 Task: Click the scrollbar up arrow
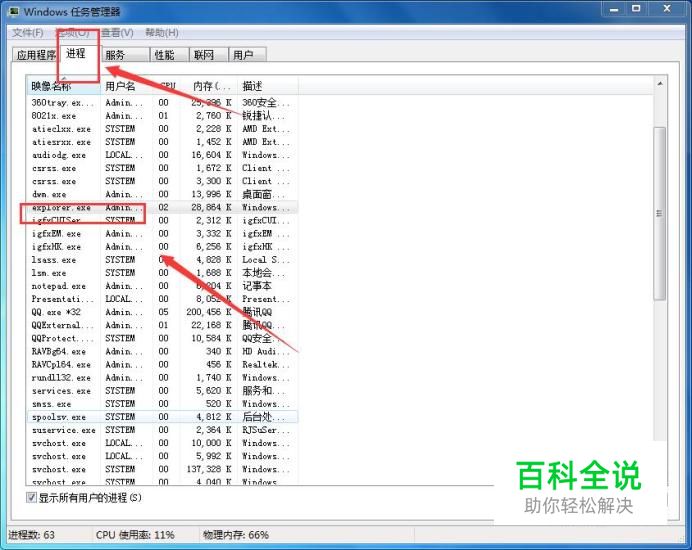pyautogui.click(x=660, y=84)
